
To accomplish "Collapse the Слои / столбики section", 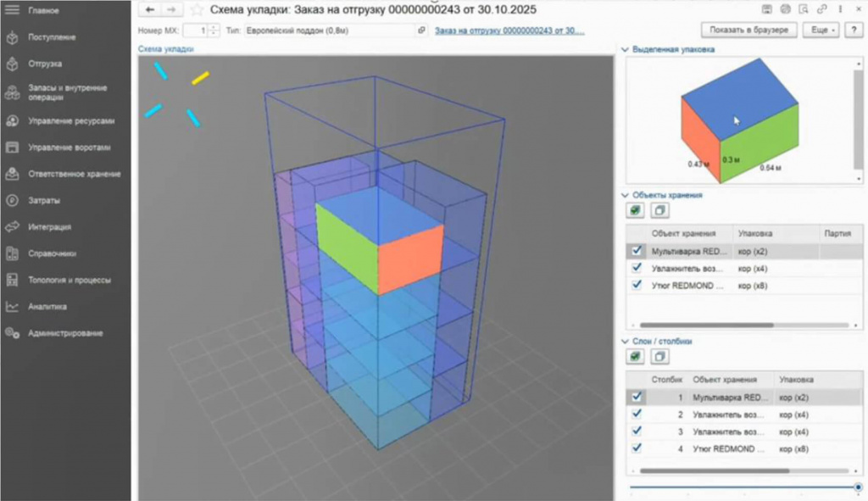I will click(x=625, y=342).
